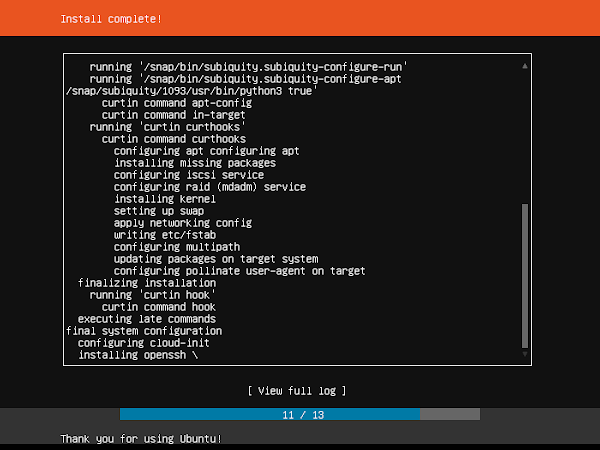
Task: Click the log scrollbar down arrow
Action: pyautogui.click(x=525, y=354)
